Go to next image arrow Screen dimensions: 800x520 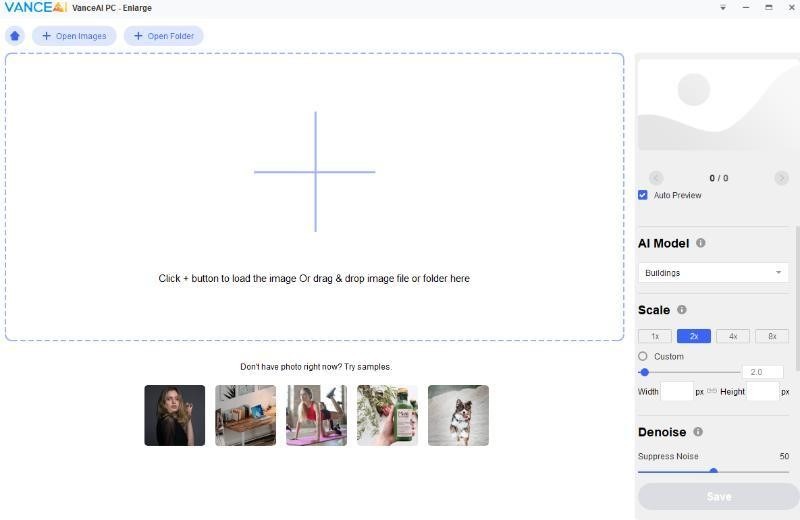click(781, 178)
